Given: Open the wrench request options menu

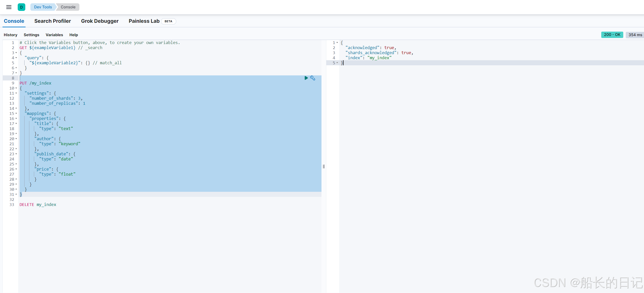Looking at the screenshot, I should [x=313, y=78].
